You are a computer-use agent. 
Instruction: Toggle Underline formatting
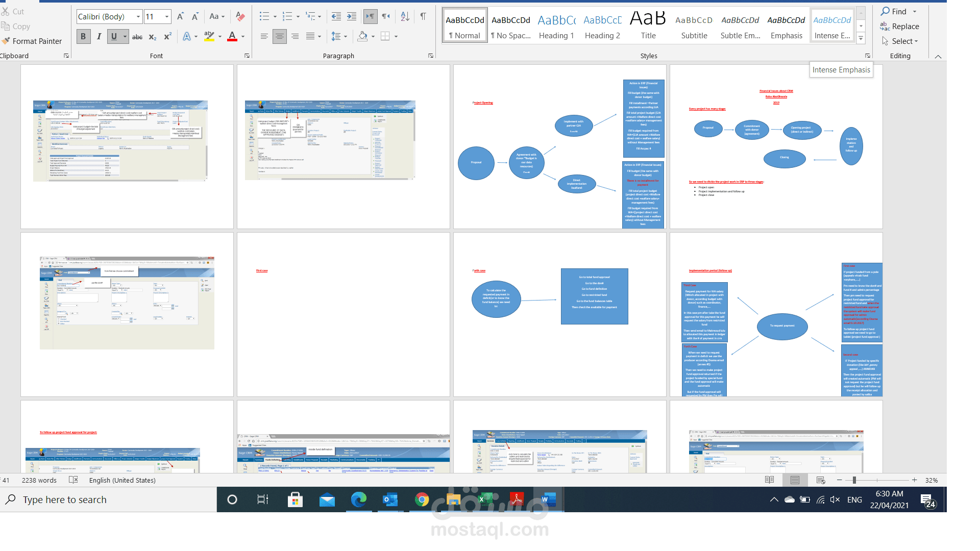coord(114,37)
